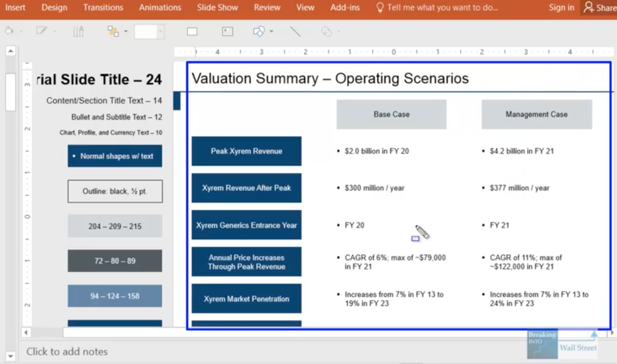The image size is (617, 364).
Task: Click the Bullet and Subtitle Text – 12 label
Action: (x=117, y=117)
